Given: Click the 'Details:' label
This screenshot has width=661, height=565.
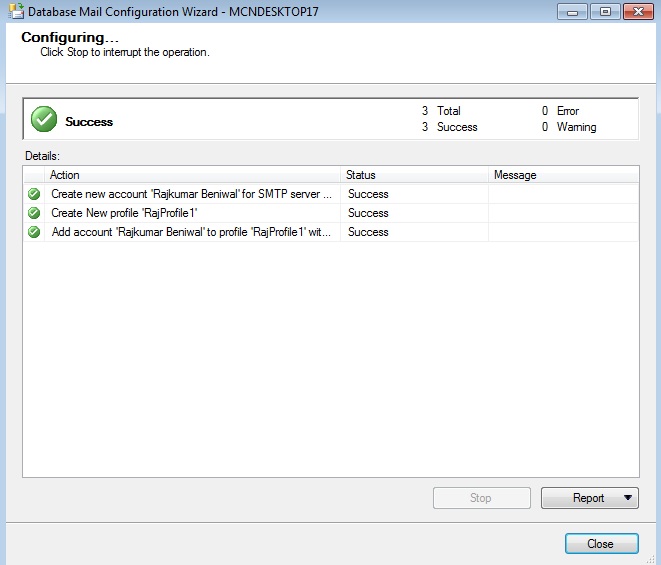Looking at the screenshot, I should pyautogui.click(x=42, y=156).
